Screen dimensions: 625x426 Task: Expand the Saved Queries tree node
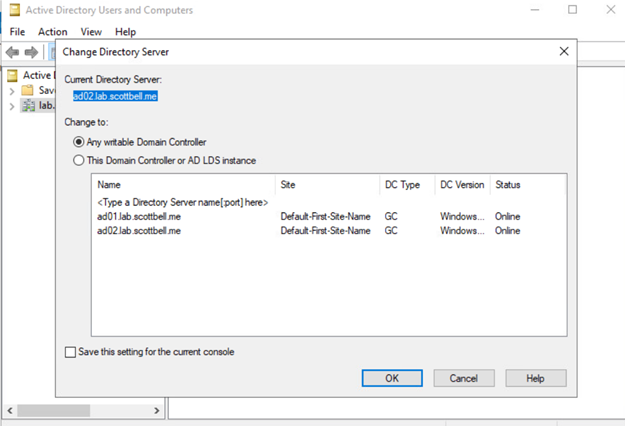point(12,91)
